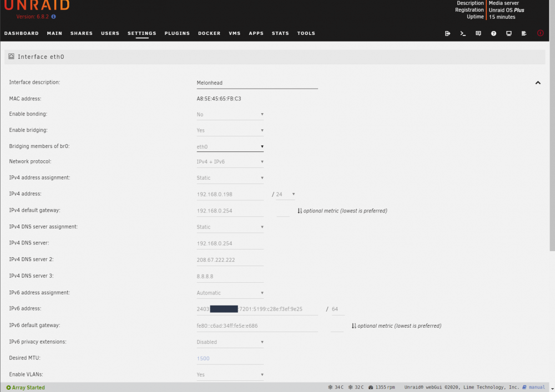
Task: Click the version info icon
Action: tap(53, 17)
